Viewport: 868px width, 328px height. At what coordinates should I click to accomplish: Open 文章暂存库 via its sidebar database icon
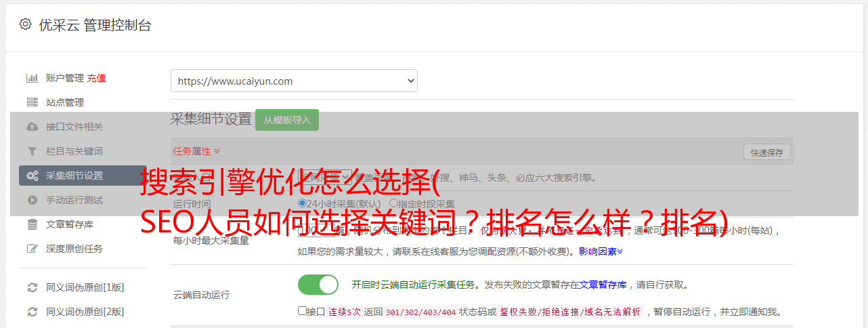pyautogui.click(x=32, y=224)
